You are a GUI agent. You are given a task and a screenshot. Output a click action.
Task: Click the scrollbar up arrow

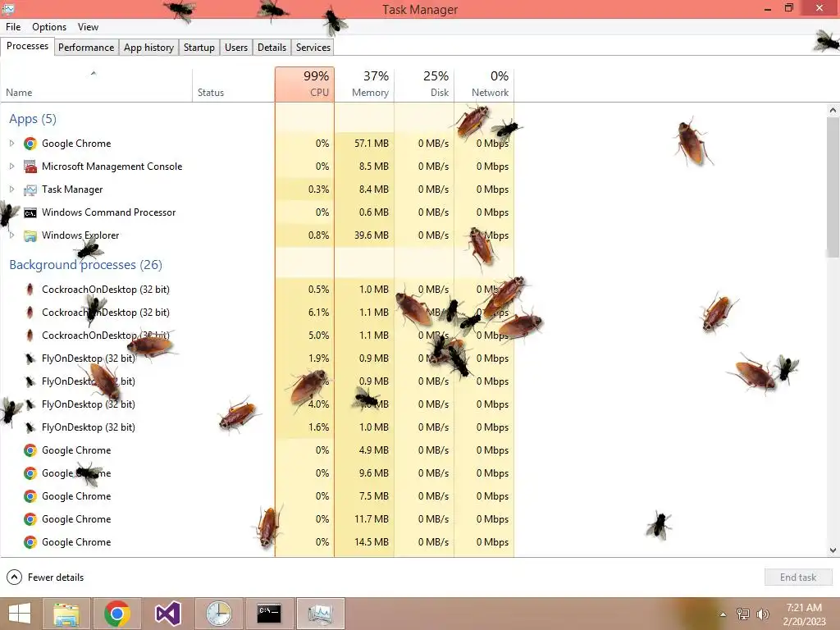coord(833,111)
